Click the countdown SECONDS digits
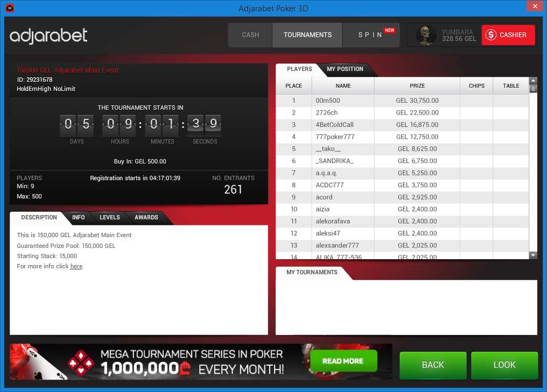 205,124
